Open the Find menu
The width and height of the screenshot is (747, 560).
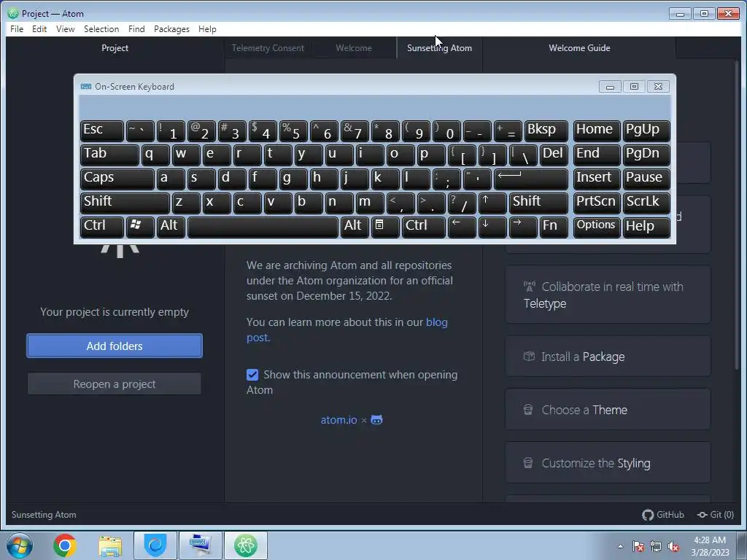[x=136, y=29]
